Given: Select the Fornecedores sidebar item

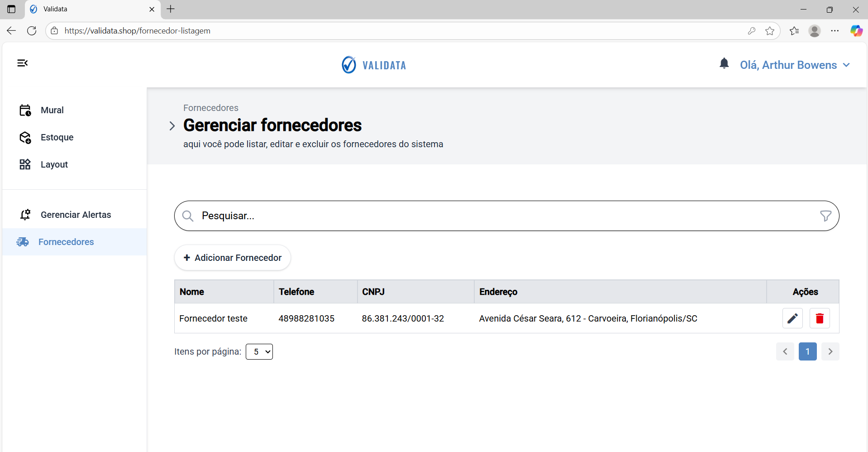Looking at the screenshot, I should pos(66,242).
